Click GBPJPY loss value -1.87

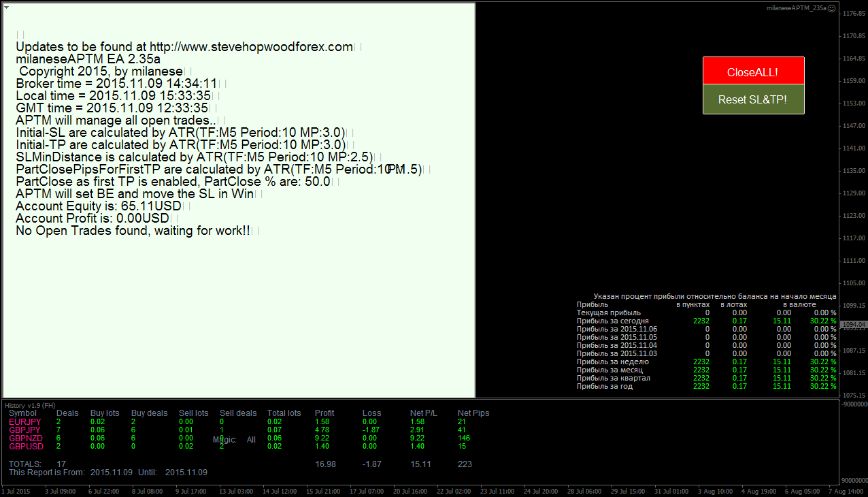371,430
